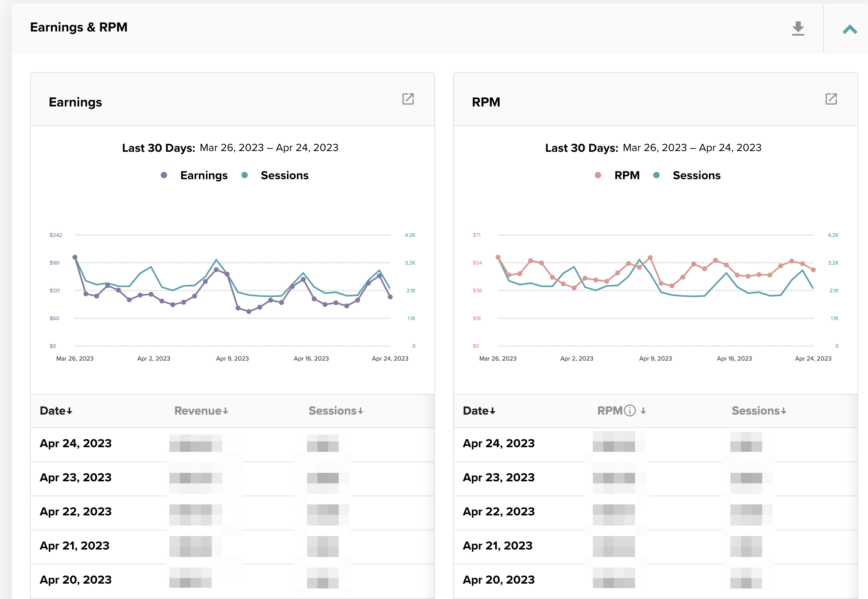Image resolution: width=868 pixels, height=599 pixels.
Task: Sort RPM table by Date
Action: (479, 410)
